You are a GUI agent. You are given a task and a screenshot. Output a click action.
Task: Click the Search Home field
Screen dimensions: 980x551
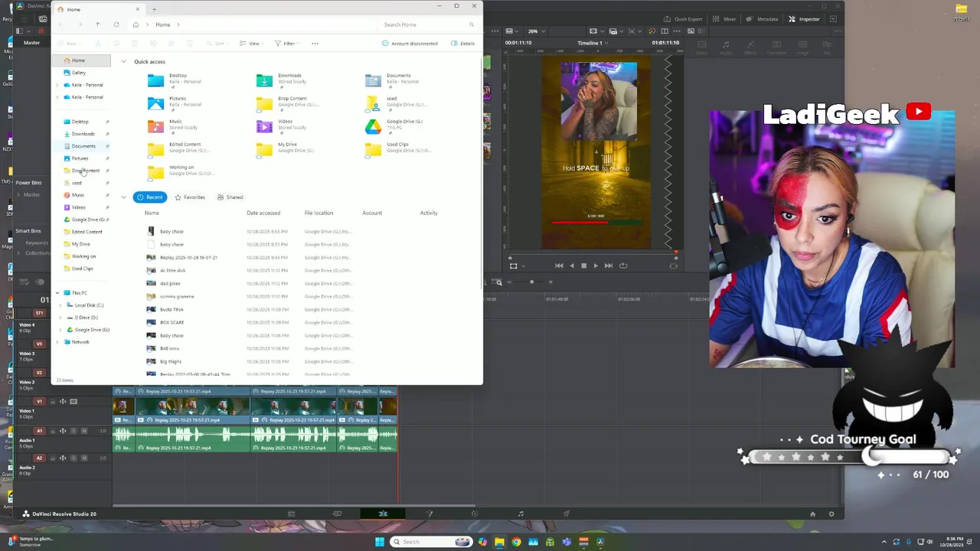[x=429, y=24]
